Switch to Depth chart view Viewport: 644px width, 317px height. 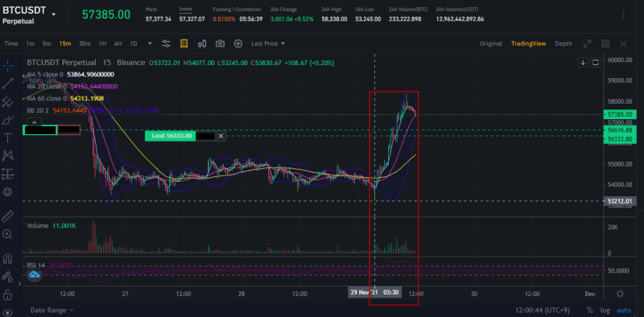[563, 43]
